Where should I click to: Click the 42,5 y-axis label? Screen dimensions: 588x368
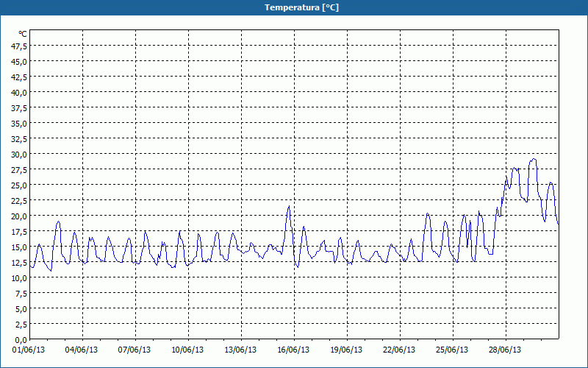click(19, 77)
